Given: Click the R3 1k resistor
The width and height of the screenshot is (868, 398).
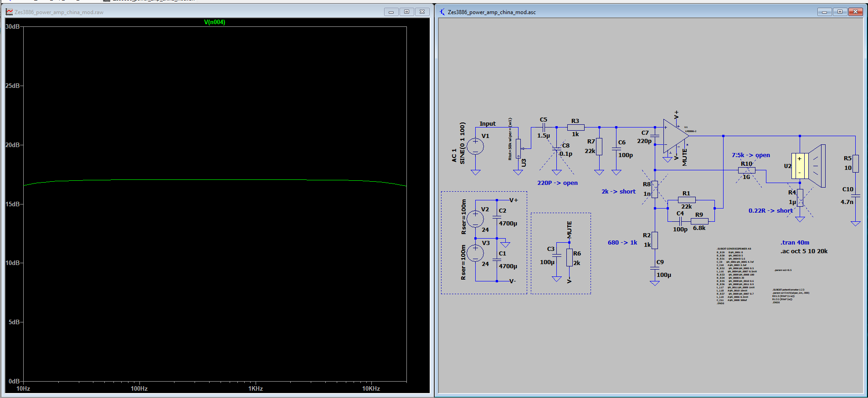Looking at the screenshot, I should pos(575,128).
